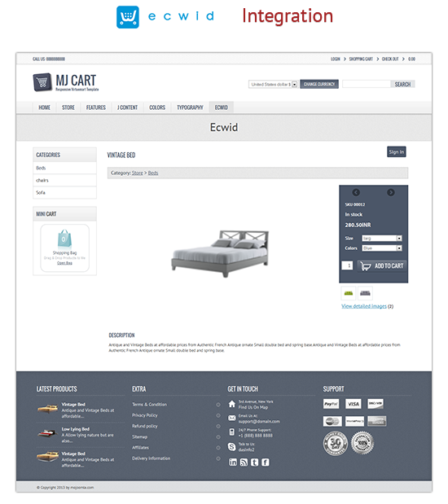Click the email envelope icon in footer

tap(232, 418)
